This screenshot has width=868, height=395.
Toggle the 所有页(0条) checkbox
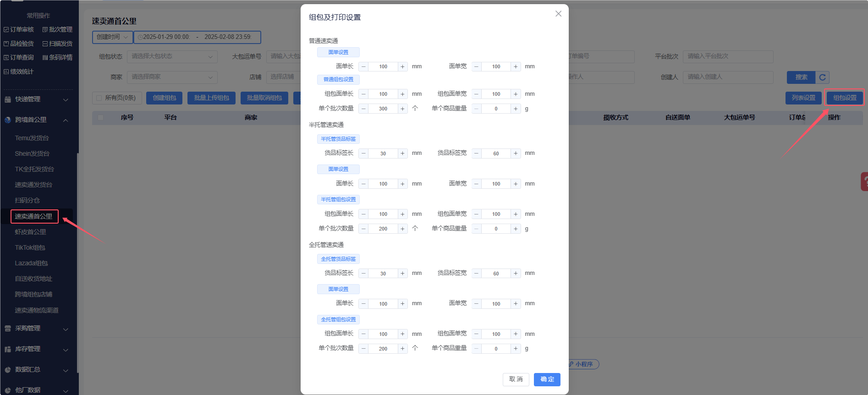point(99,98)
